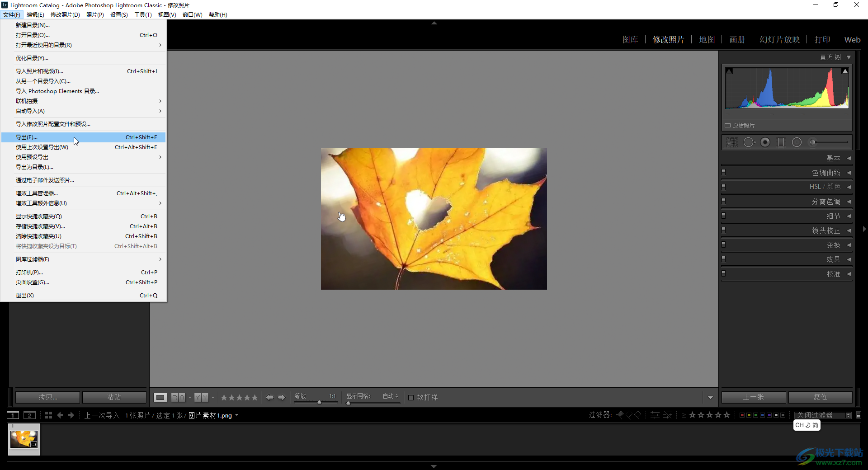Image resolution: width=868 pixels, height=470 pixels.
Task: Click the rating comparison ≥ symbol
Action: [x=684, y=415]
